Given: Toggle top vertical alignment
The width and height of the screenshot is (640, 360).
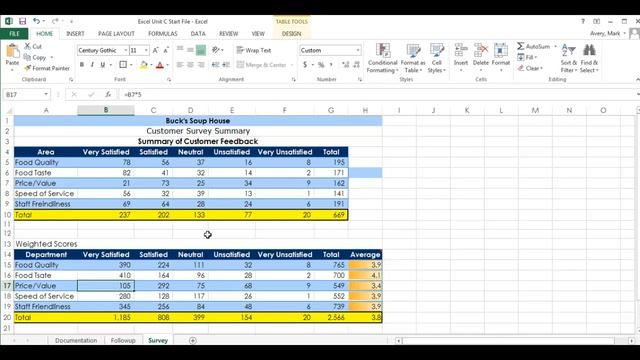Looking at the screenshot, I should click(x=180, y=49).
